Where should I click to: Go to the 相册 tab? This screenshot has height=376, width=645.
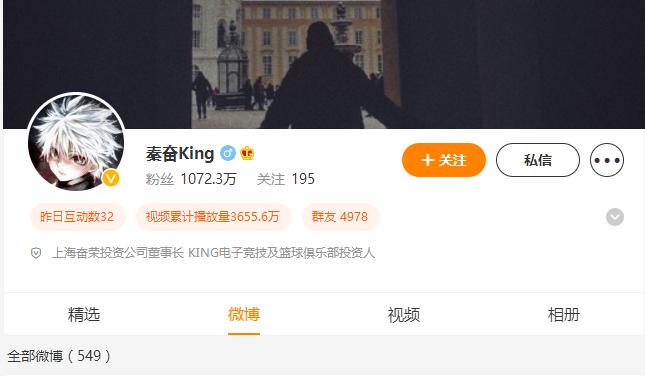pyautogui.click(x=564, y=315)
